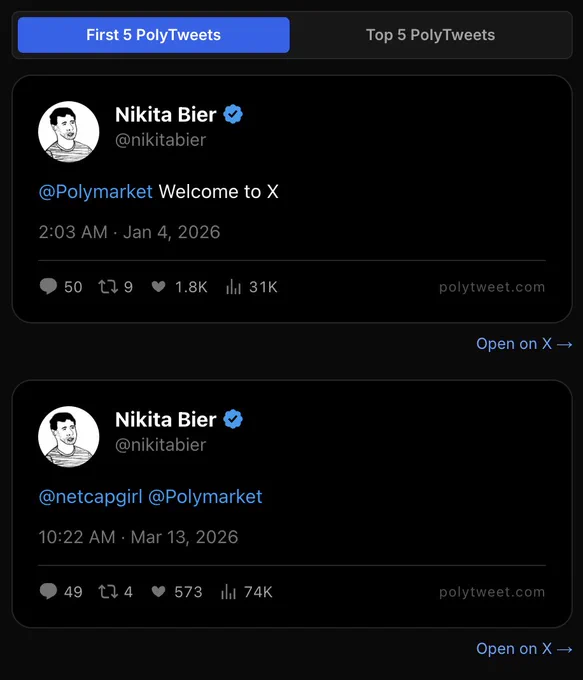The image size is (583, 680).
Task: Click retweet icon on Welcome to X tweet
Action: pos(108,287)
